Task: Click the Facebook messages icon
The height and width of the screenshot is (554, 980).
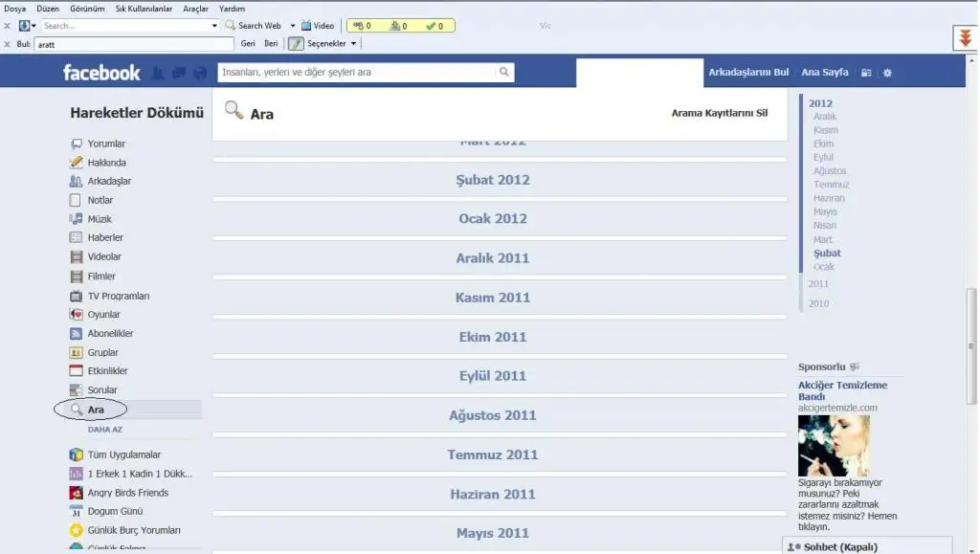Action: (x=179, y=73)
